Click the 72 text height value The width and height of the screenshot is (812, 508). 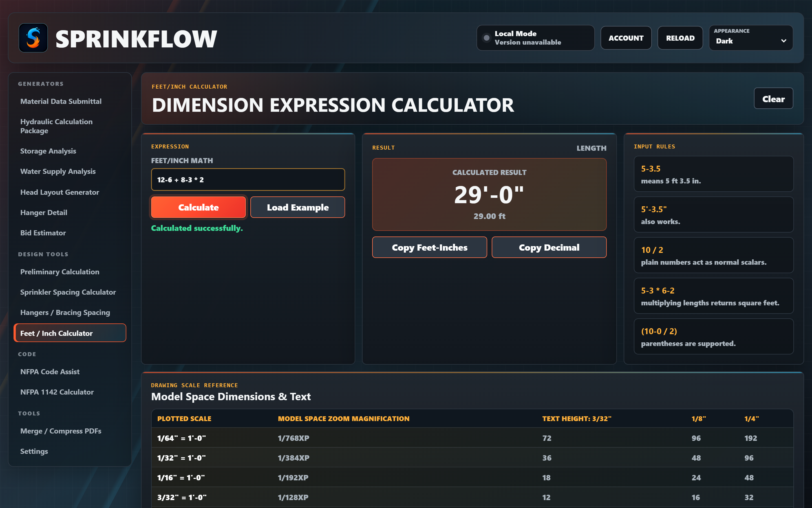[547, 438]
